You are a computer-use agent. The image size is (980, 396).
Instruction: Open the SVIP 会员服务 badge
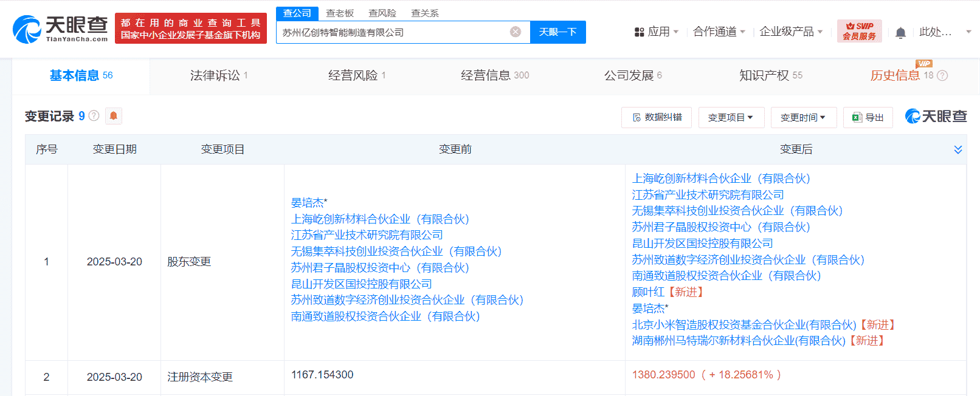859,32
